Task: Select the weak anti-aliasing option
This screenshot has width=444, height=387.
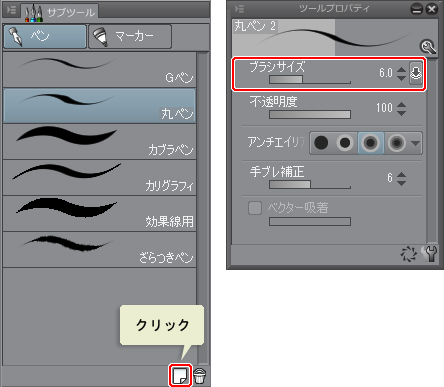Action: (x=345, y=143)
